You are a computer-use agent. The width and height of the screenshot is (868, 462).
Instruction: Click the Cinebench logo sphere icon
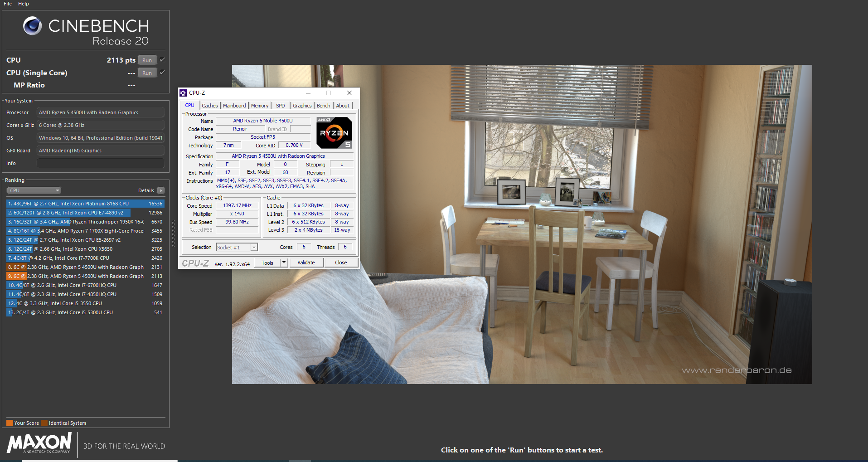pos(32,26)
